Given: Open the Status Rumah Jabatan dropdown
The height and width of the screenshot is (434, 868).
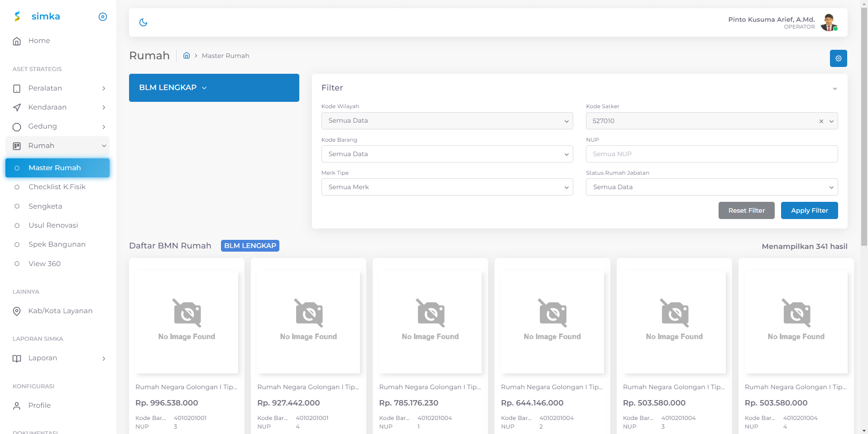Looking at the screenshot, I should pos(712,187).
